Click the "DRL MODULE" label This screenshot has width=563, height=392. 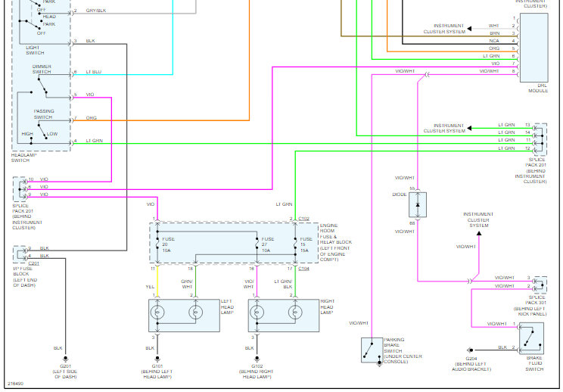(538, 88)
